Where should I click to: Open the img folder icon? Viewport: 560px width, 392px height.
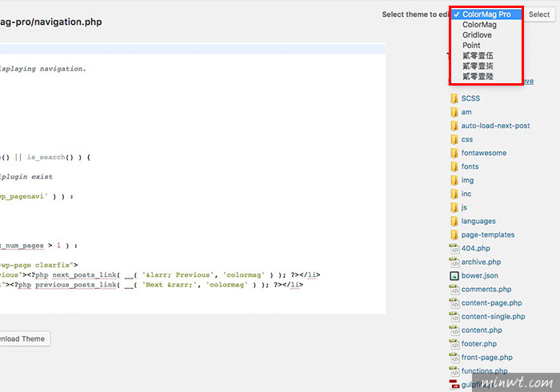(x=454, y=180)
